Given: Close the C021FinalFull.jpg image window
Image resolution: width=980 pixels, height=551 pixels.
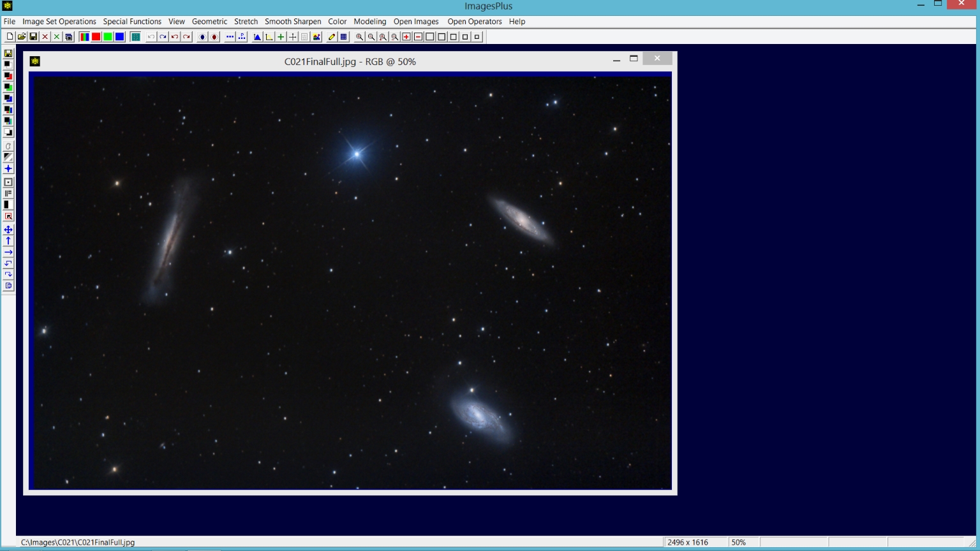Looking at the screenshot, I should pyautogui.click(x=657, y=59).
